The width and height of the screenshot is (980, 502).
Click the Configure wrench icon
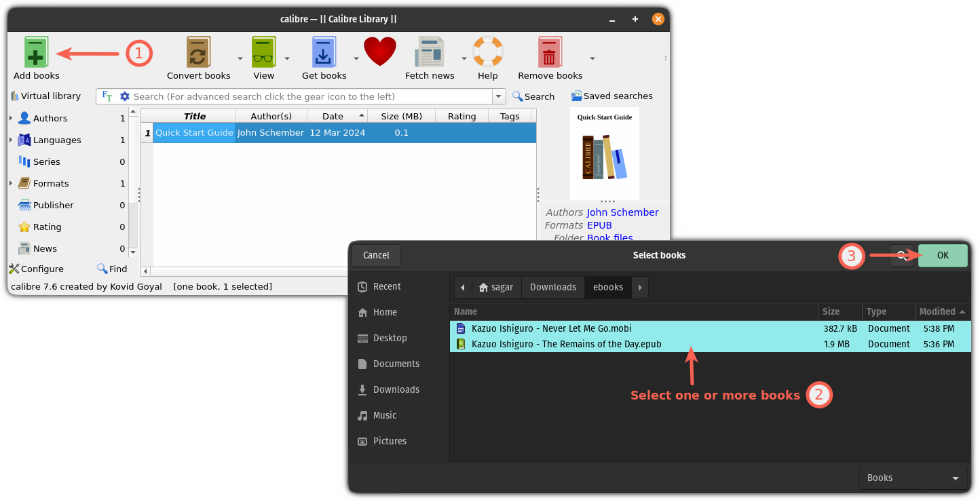pos(12,269)
